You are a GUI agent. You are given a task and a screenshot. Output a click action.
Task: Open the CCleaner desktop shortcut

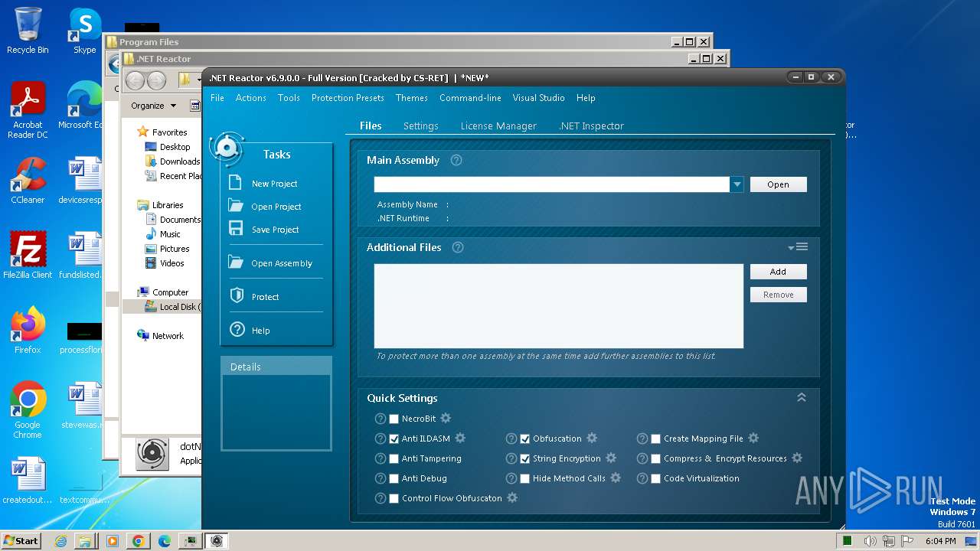[28, 181]
